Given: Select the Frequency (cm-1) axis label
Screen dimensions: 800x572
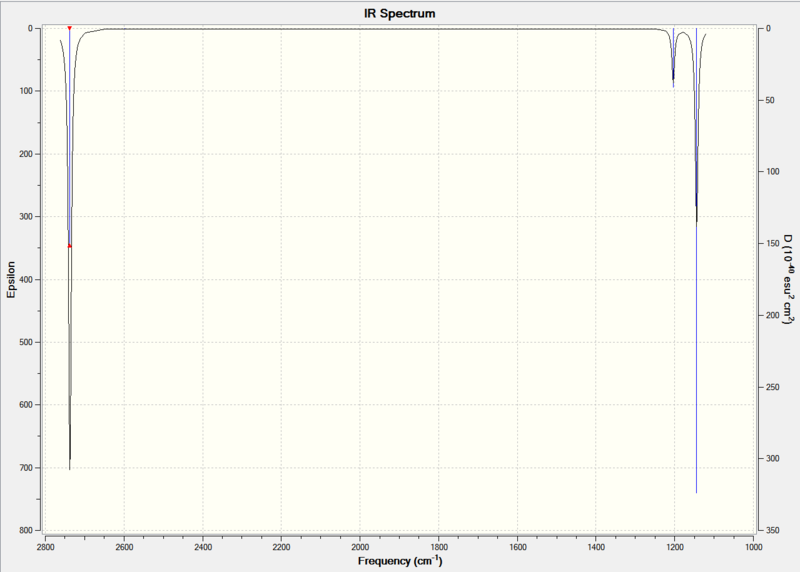Looking at the screenshot, I should coord(400,561).
